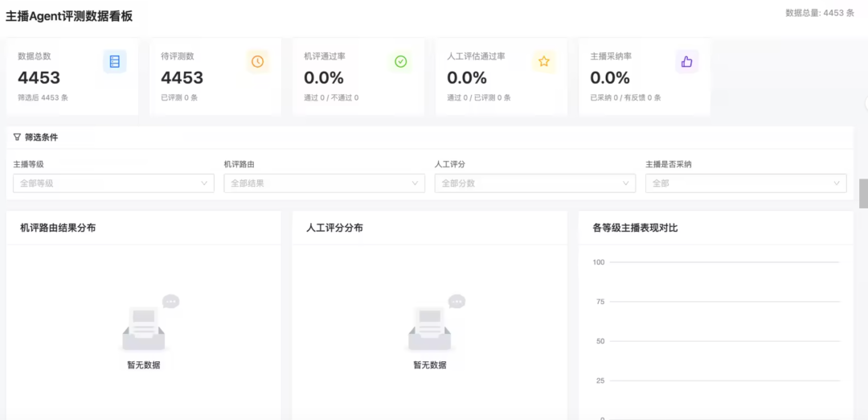Click the 机评通过率 card label
The image size is (868, 420).
(325, 56)
